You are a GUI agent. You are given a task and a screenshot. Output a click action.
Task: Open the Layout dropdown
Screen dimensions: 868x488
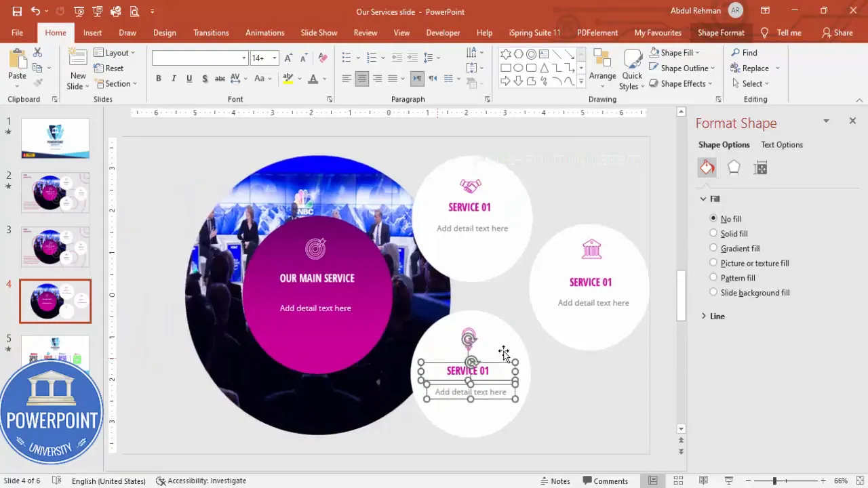tap(114, 52)
